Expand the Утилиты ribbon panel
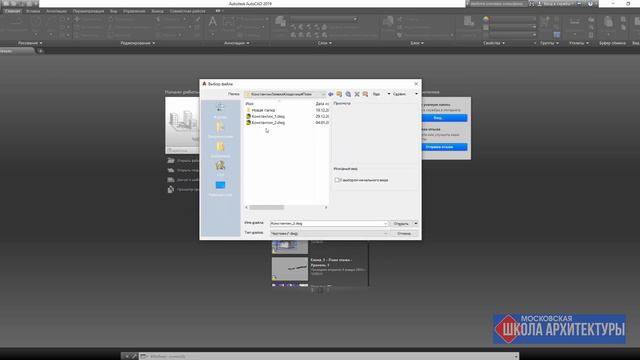This screenshot has width=640, height=360. (579, 43)
